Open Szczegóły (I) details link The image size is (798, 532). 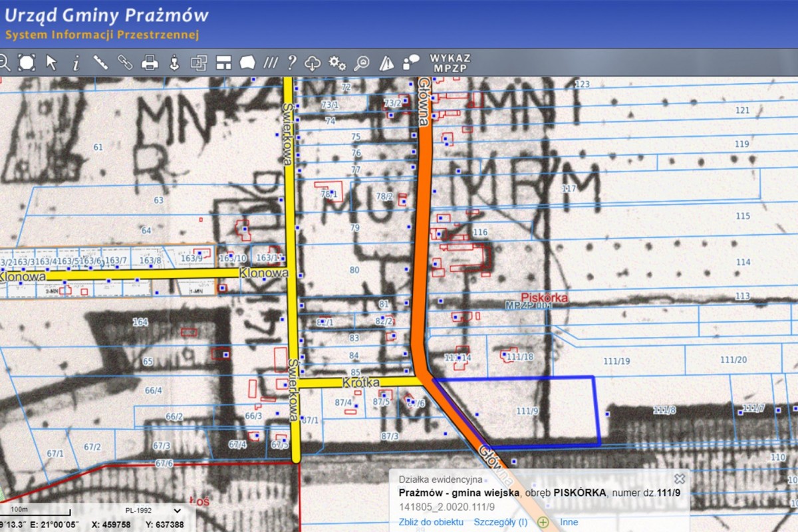point(500,522)
